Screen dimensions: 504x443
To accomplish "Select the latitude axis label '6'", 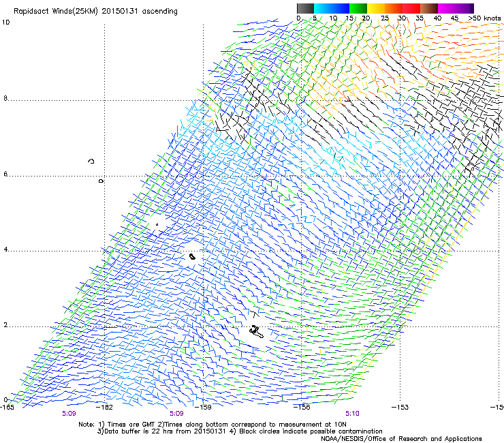I will [x=5, y=174].
